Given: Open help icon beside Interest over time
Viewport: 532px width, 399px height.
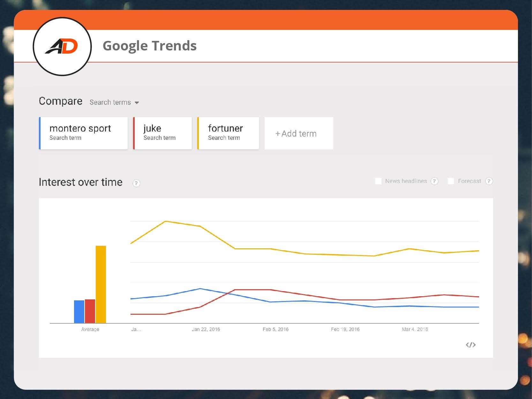Looking at the screenshot, I should pos(136,183).
